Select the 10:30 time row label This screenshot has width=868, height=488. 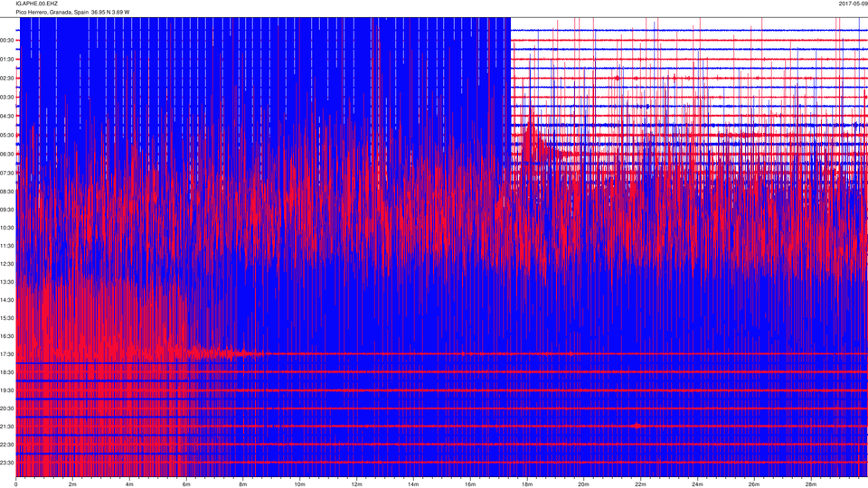click(x=7, y=228)
